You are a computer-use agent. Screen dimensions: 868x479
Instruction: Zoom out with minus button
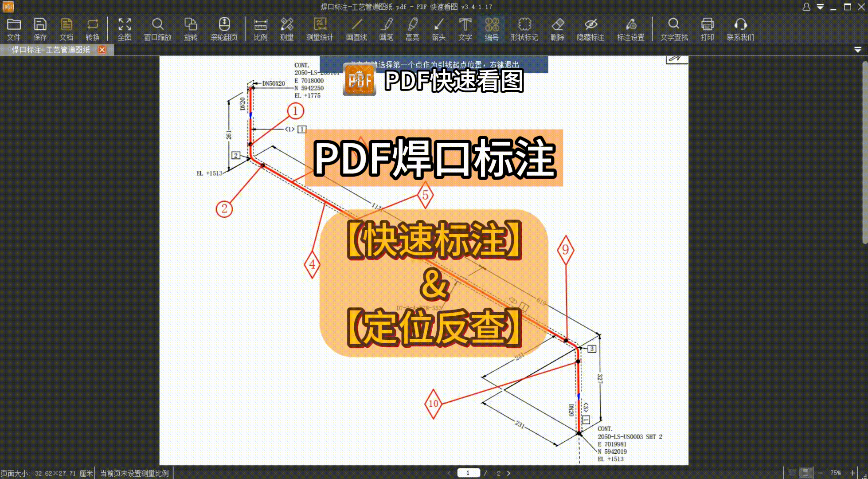pos(820,473)
